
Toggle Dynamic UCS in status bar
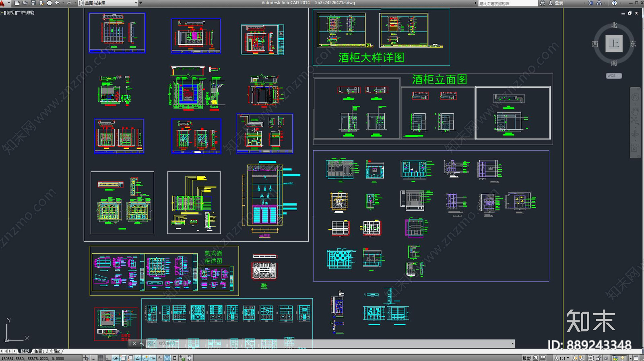click(x=145, y=358)
